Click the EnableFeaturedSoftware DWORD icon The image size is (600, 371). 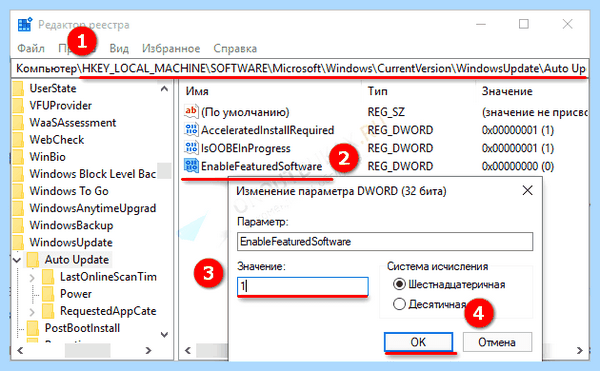click(x=191, y=166)
